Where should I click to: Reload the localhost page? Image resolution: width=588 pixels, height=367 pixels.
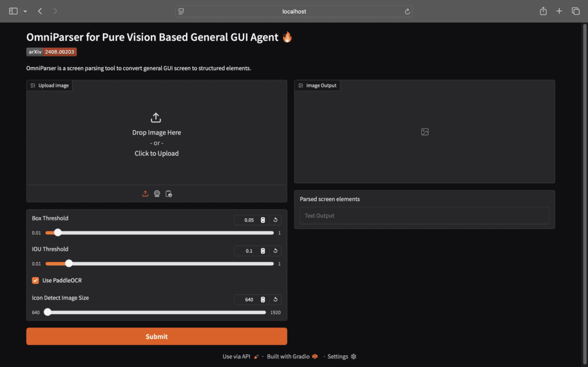coord(407,11)
